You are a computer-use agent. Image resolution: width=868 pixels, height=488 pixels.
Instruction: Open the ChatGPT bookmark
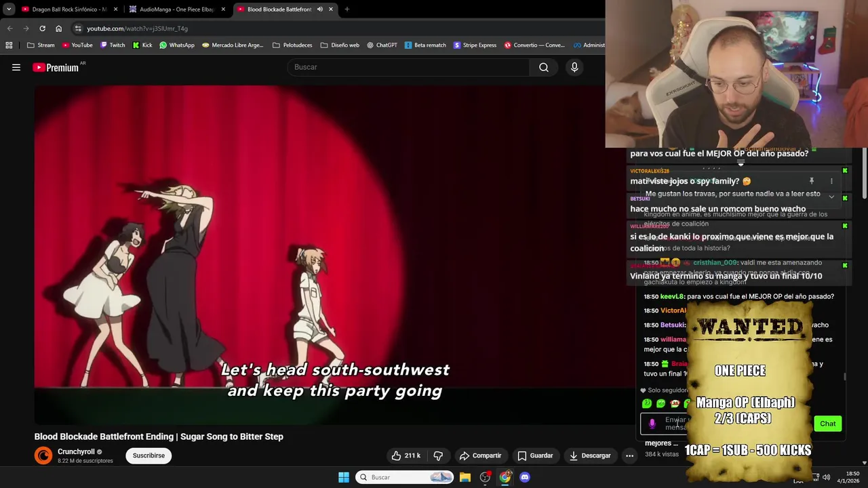click(382, 45)
